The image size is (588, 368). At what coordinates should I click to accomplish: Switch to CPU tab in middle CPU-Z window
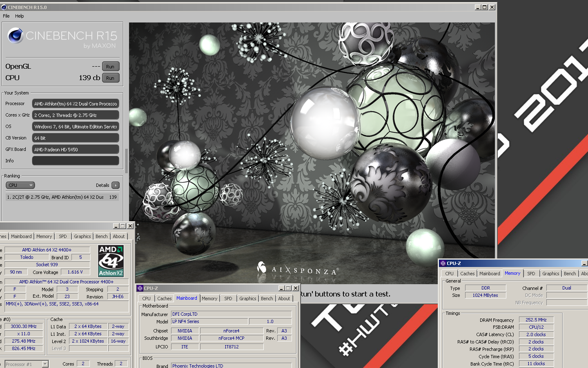pyautogui.click(x=147, y=298)
